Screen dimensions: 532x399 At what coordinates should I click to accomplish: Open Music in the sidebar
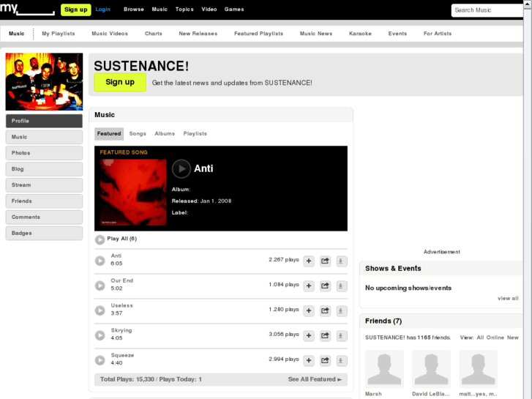point(44,137)
